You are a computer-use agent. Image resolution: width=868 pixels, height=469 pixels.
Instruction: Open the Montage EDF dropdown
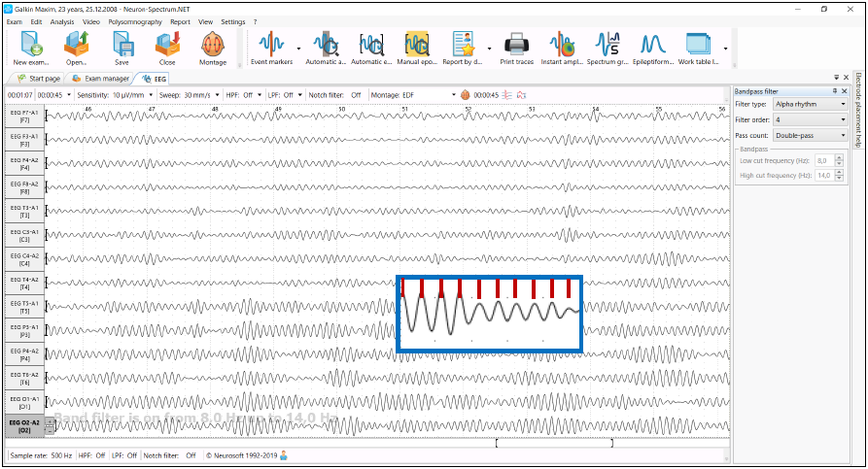click(x=453, y=95)
